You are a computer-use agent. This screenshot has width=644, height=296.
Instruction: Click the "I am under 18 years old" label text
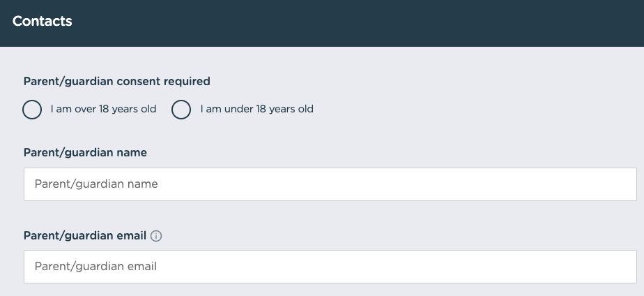coord(256,109)
